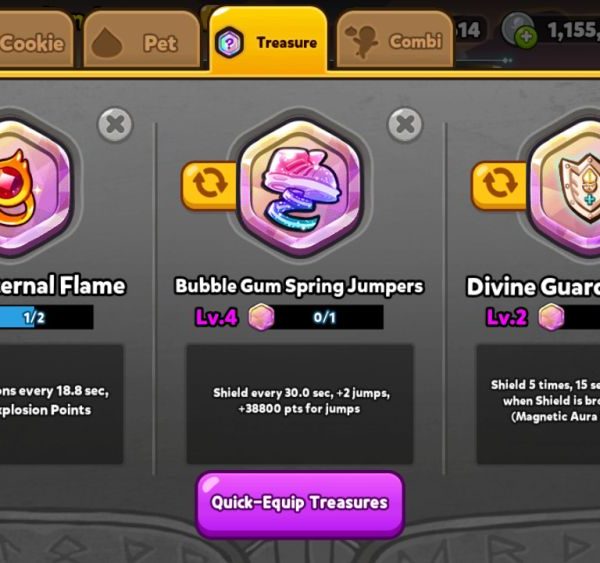Add coins with the green plus icon
The width and height of the screenshot is (600, 563).
526,37
